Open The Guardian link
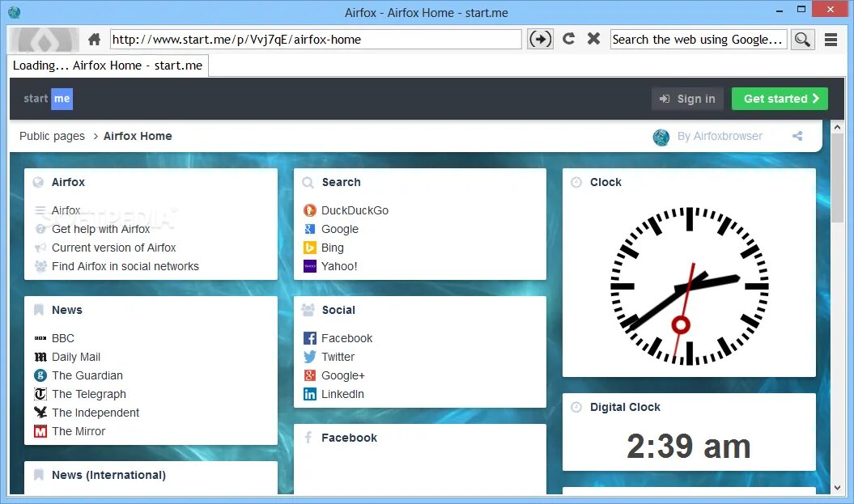Image resolution: width=854 pixels, height=504 pixels. coord(87,375)
